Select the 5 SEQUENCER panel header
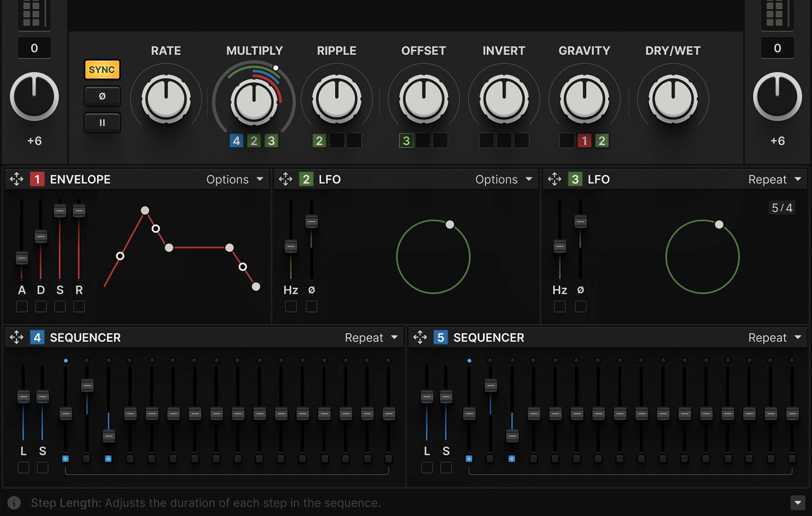This screenshot has width=812, height=516. point(488,337)
